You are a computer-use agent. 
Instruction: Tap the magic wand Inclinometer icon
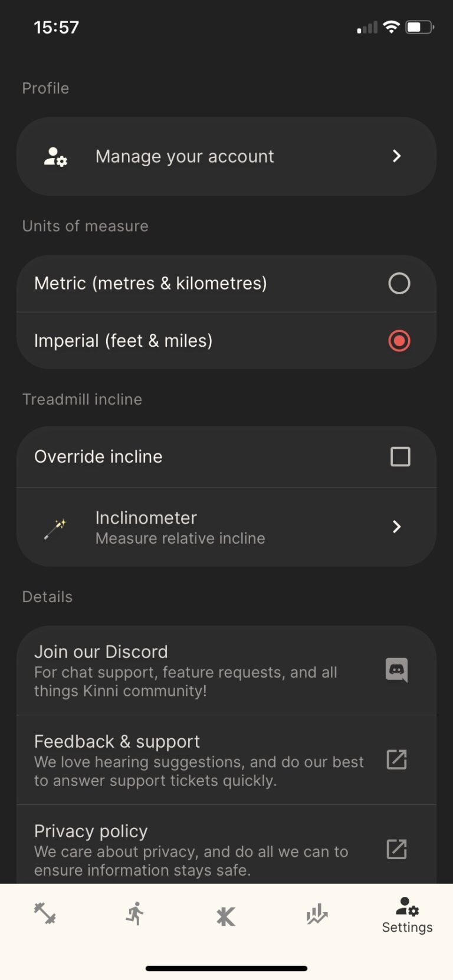click(x=55, y=528)
